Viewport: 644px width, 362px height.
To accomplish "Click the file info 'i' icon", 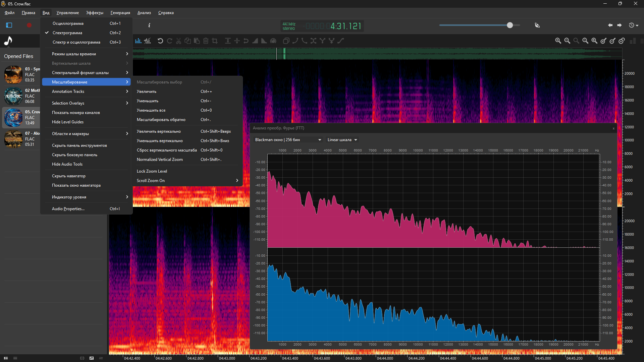I will (x=149, y=25).
